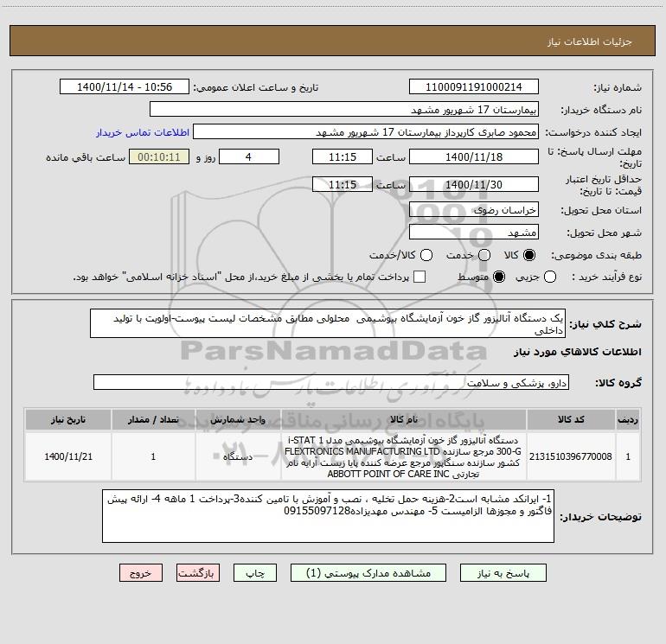Click the response deadline time 11:15 field
Viewport: 666px width, 644px height.
click(343, 156)
